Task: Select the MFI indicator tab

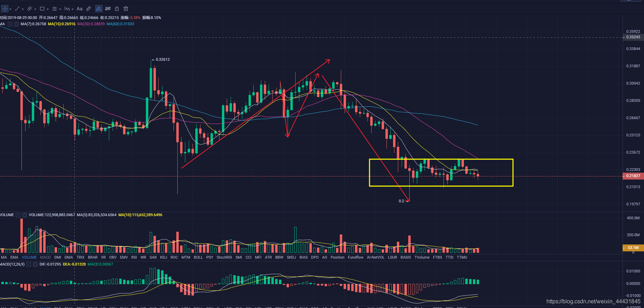Action: coord(258,257)
